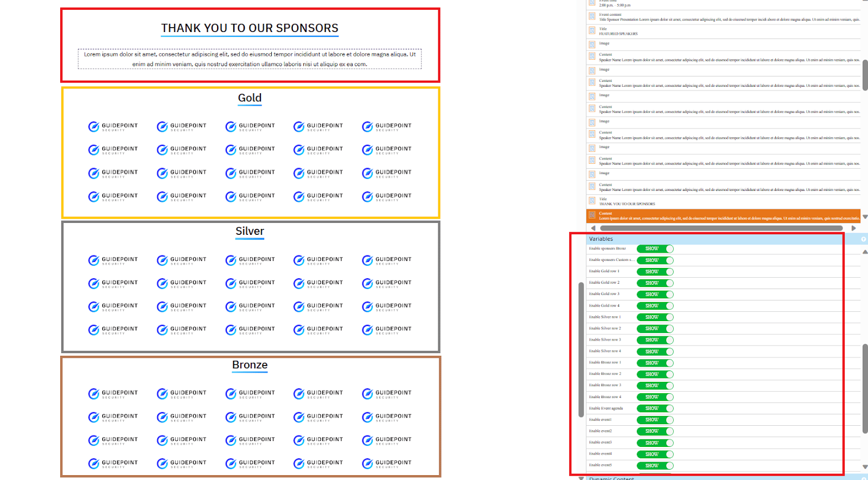The height and width of the screenshot is (480, 868).
Task: Toggle the Enable Gold row 4 switch
Action: pos(655,306)
